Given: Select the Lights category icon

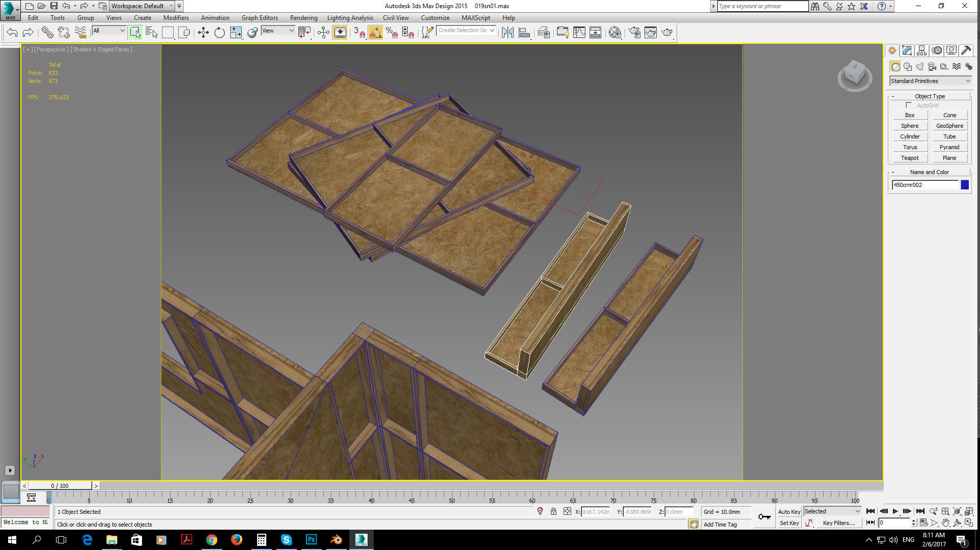Looking at the screenshot, I should tap(920, 67).
